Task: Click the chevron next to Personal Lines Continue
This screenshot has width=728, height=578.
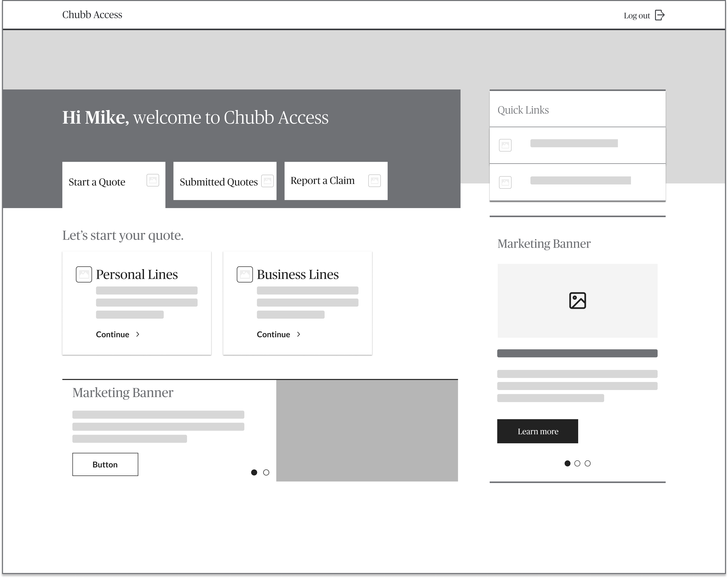Action: (138, 334)
